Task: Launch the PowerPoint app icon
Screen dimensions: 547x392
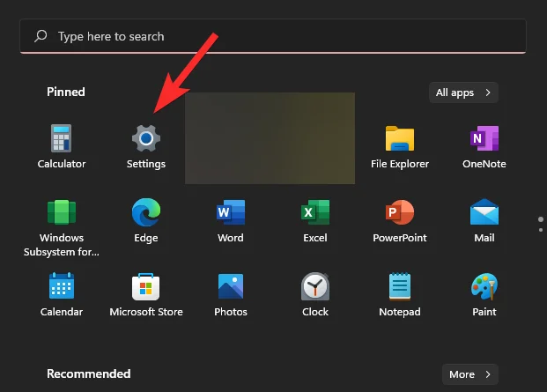Action: [400, 212]
